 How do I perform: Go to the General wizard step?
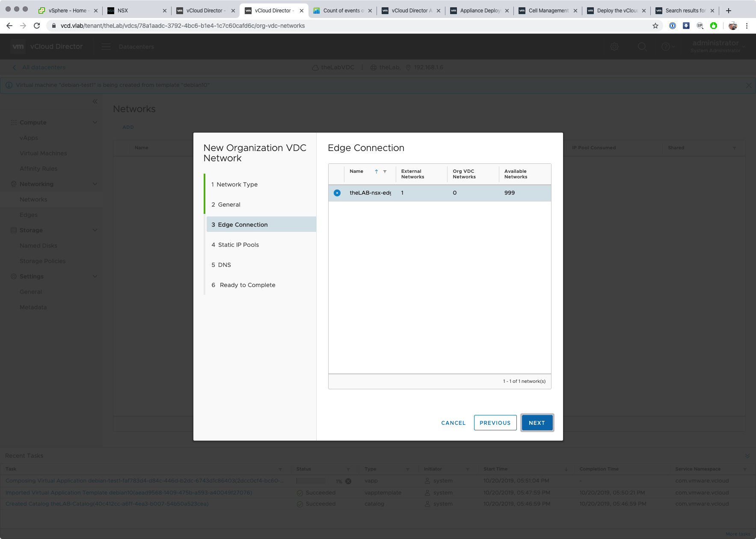pos(229,204)
